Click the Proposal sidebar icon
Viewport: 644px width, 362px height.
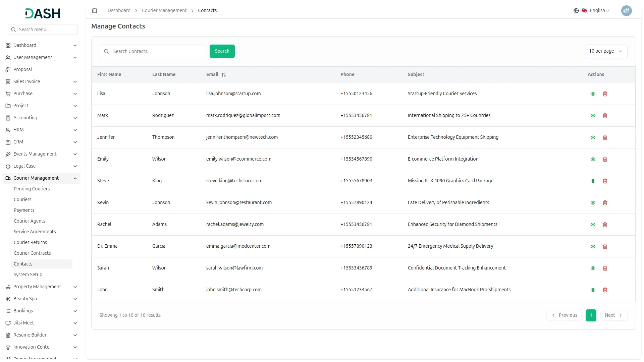(x=8, y=70)
